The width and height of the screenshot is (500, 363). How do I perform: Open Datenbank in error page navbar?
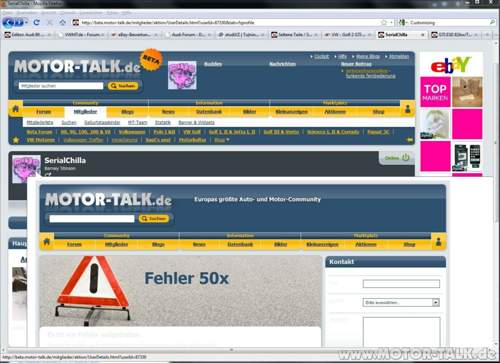[240, 244]
